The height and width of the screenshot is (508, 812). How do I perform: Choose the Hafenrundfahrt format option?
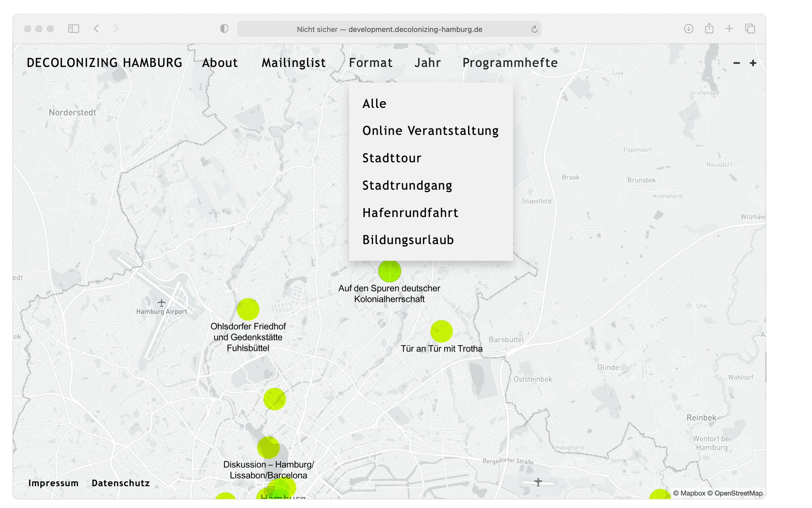pos(410,213)
